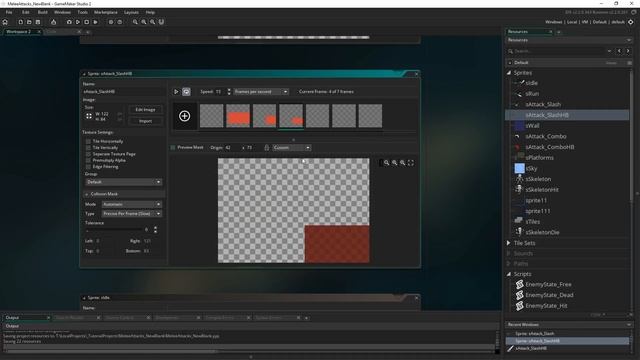Viewport: 640px width, 360px height.
Task: Open the Frames per second dropdown
Action: [x=261, y=92]
